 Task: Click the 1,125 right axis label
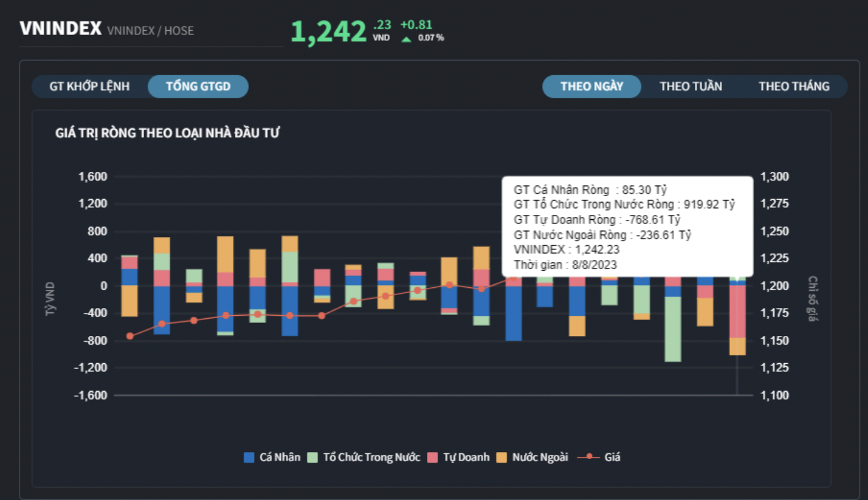coord(775,368)
